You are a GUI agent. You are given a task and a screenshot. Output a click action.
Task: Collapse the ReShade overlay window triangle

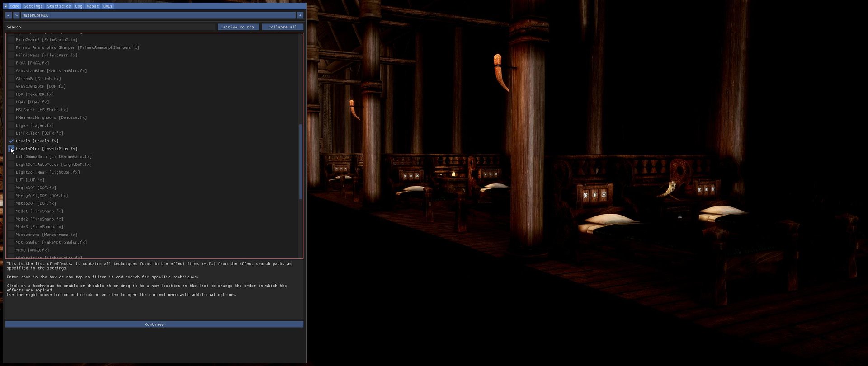tap(5, 6)
